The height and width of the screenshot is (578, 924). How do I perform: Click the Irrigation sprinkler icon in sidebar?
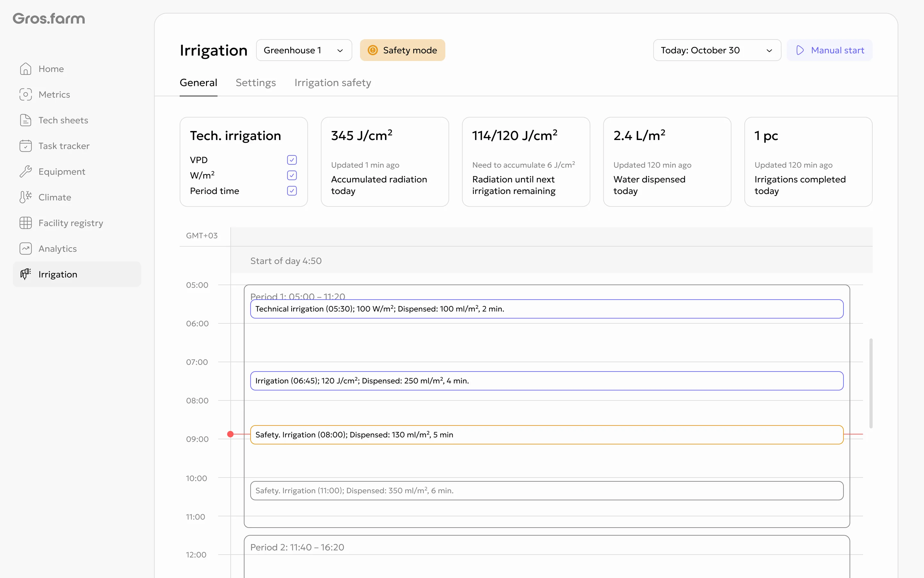(x=26, y=274)
